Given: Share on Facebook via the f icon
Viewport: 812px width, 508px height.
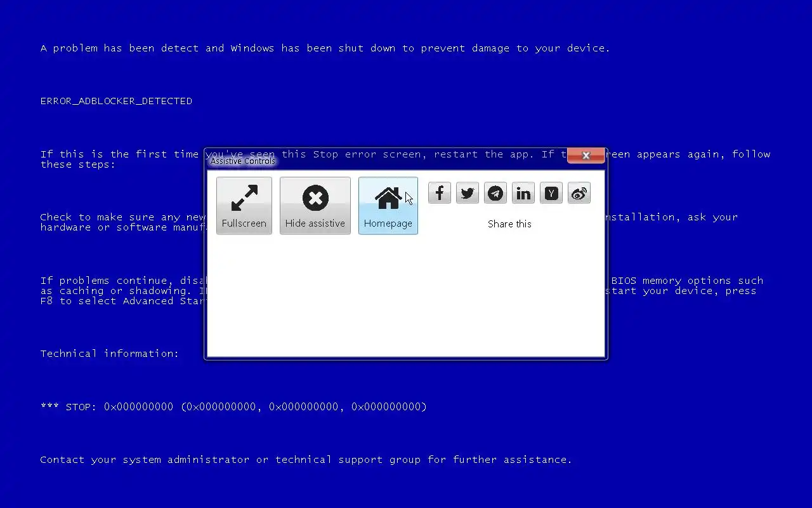Looking at the screenshot, I should tap(440, 193).
